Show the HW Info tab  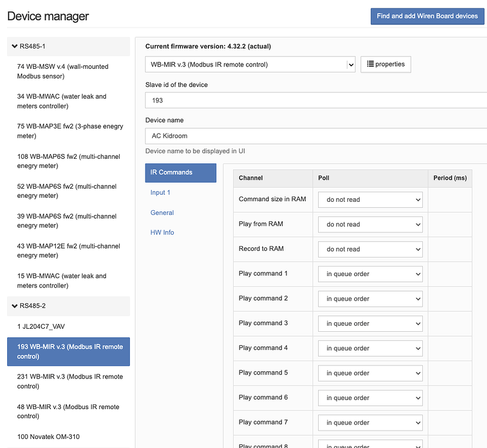[x=162, y=232]
